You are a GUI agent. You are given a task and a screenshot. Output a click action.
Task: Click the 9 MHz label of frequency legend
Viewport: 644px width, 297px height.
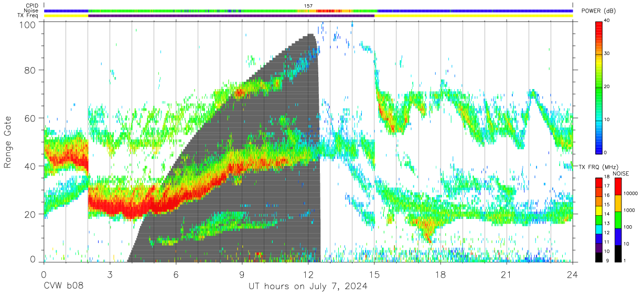tap(608, 260)
